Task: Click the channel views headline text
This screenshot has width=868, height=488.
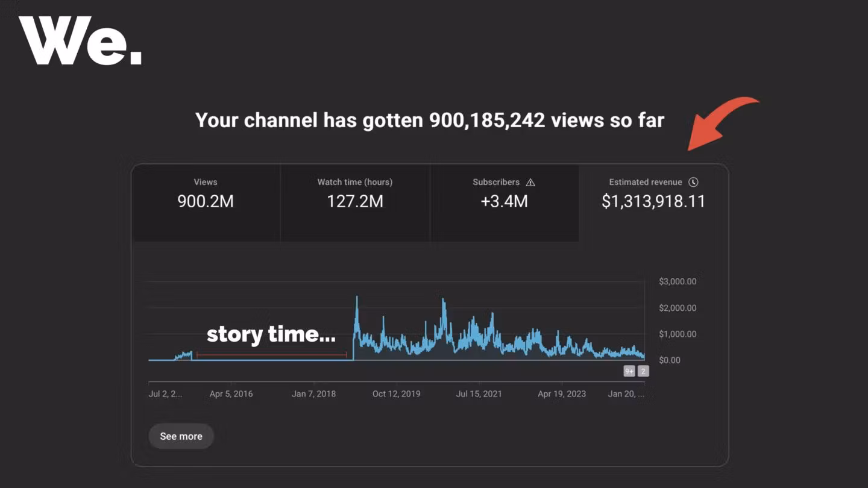Action: click(429, 120)
